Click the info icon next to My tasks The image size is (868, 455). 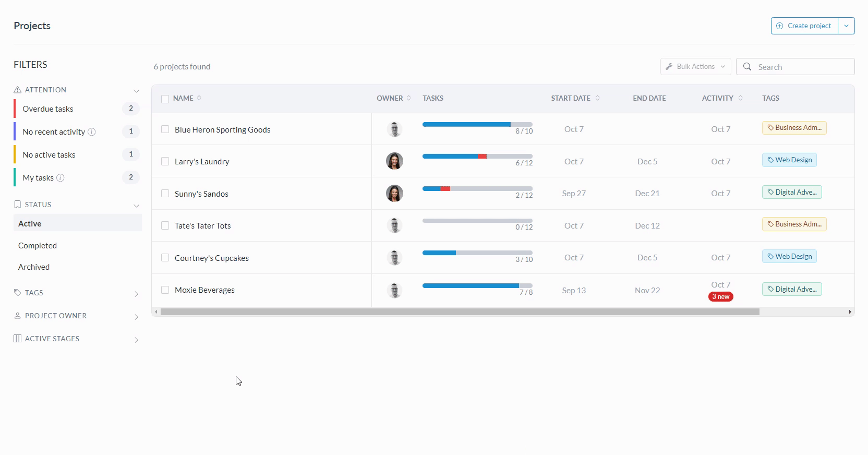click(x=61, y=178)
